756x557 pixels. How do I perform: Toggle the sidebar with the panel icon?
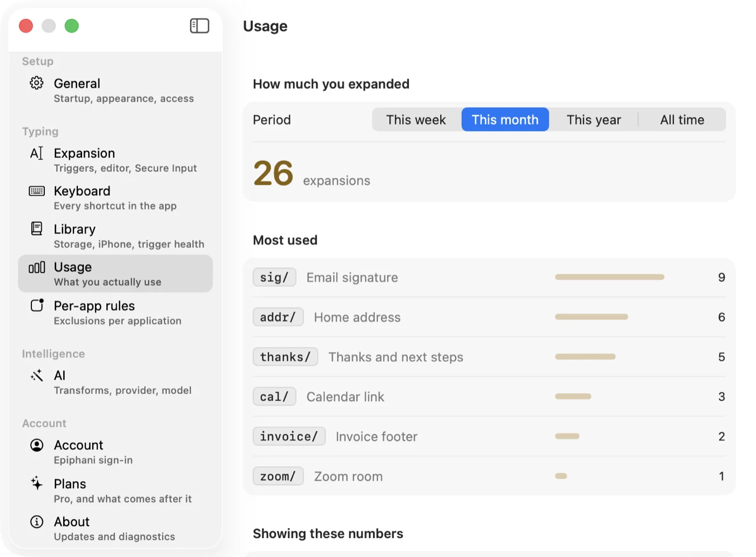[x=199, y=26]
